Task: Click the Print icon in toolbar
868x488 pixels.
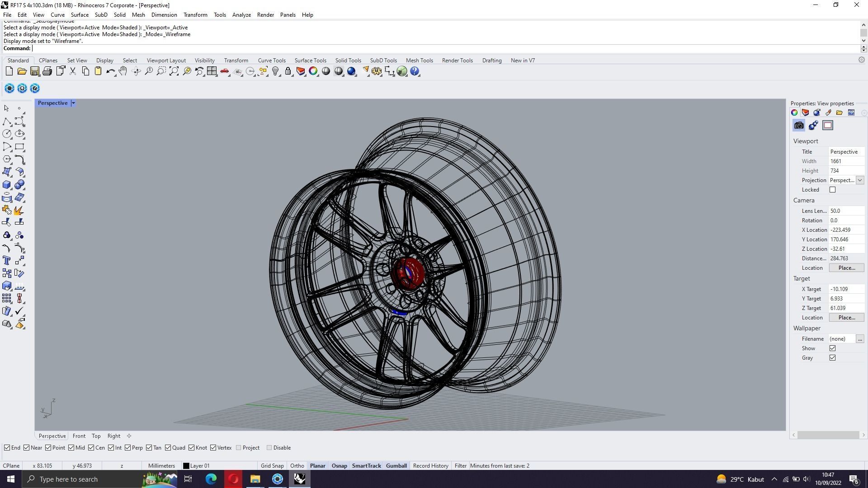Action: [47, 71]
